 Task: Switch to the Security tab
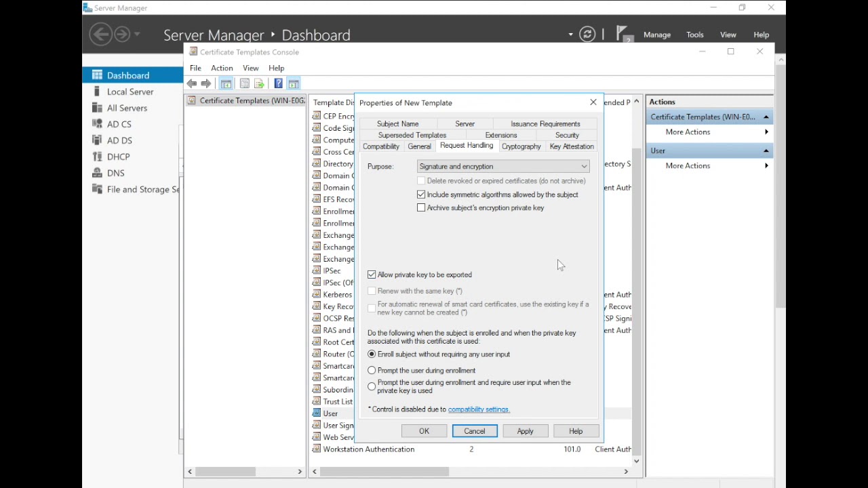(567, 135)
